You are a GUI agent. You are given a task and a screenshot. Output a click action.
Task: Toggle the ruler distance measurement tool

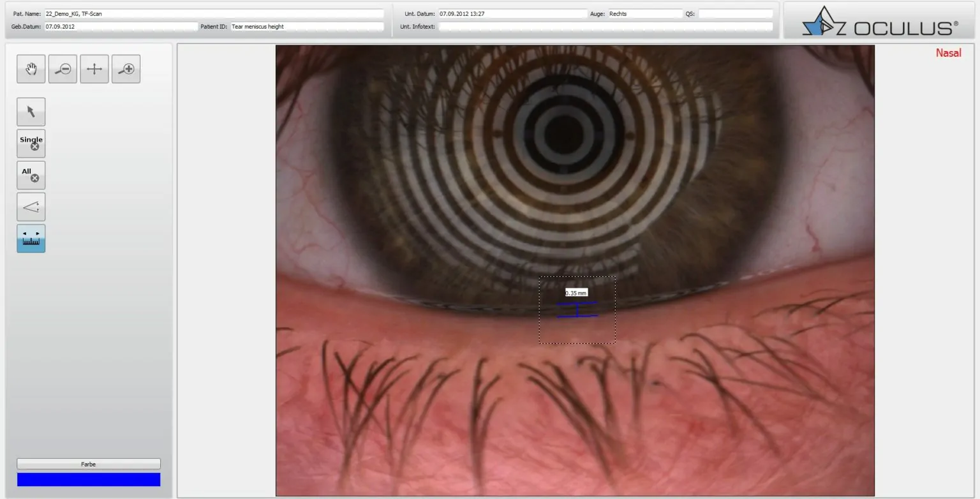31,238
